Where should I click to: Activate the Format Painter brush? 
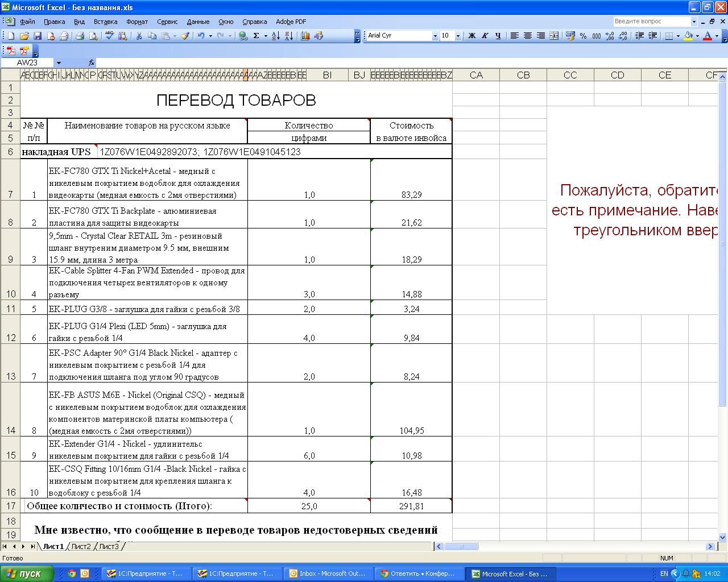tap(185, 36)
